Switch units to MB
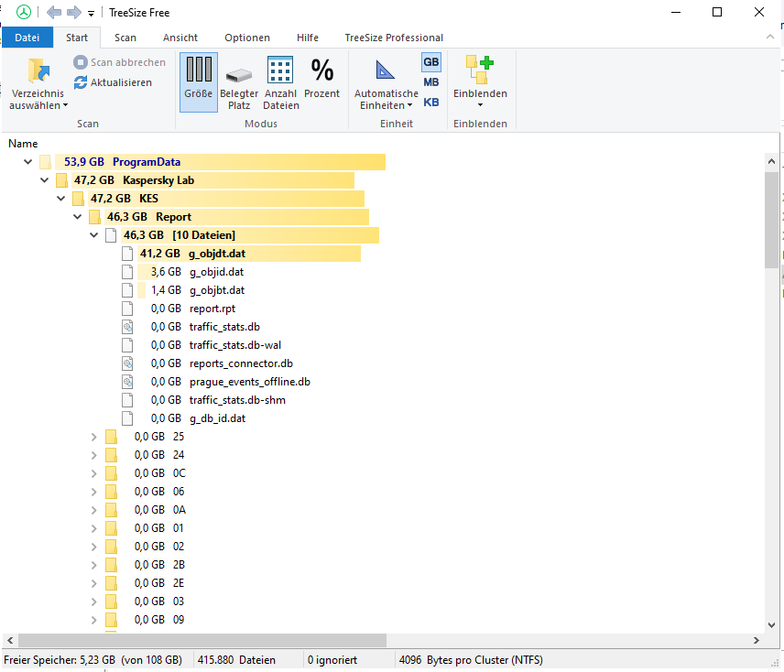This screenshot has width=784, height=672. click(430, 82)
